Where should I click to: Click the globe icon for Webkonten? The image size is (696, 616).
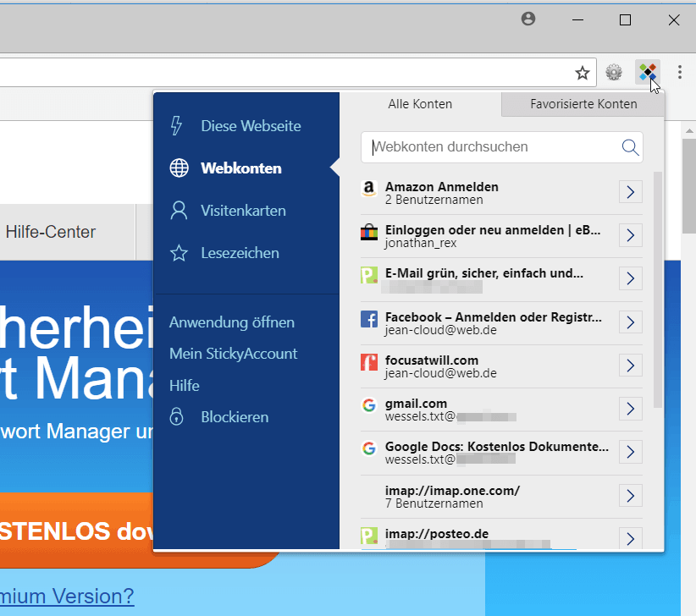point(180,168)
